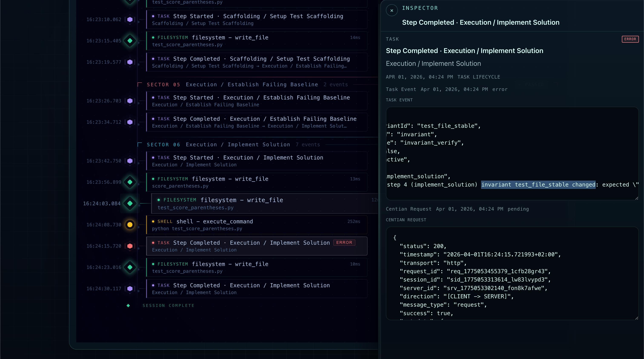Click the ERROR badge in the Inspector

630,39
